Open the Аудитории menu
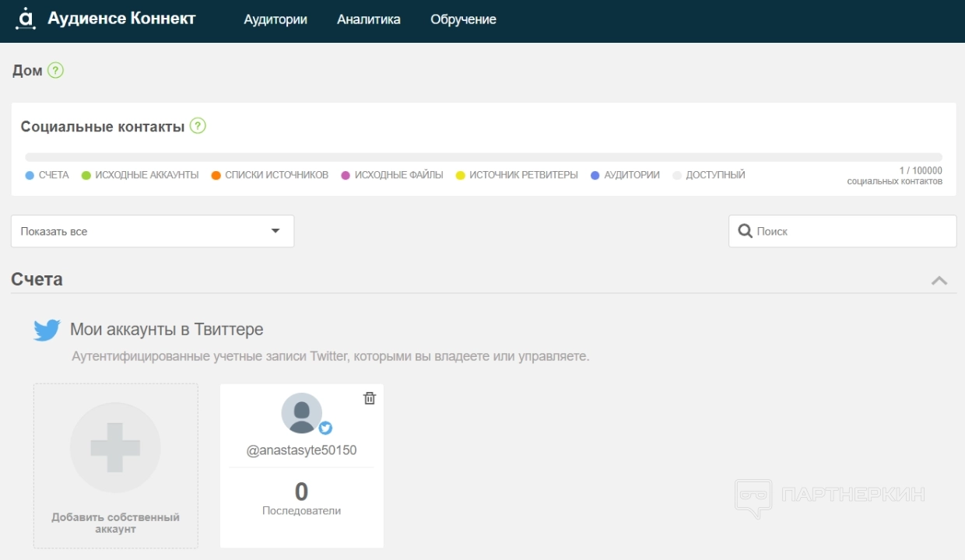Screen dimensions: 965x560 (275, 19)
